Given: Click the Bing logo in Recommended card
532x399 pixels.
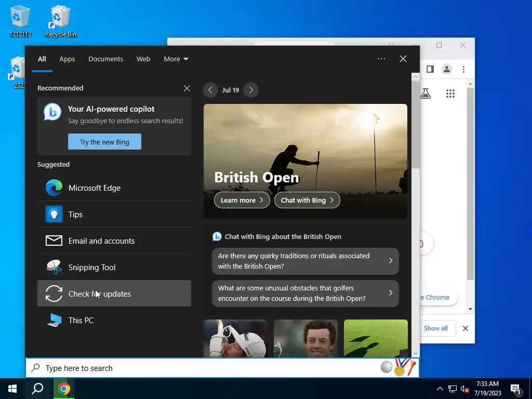Looking at the screenshot, I should (x=52, y=112).
